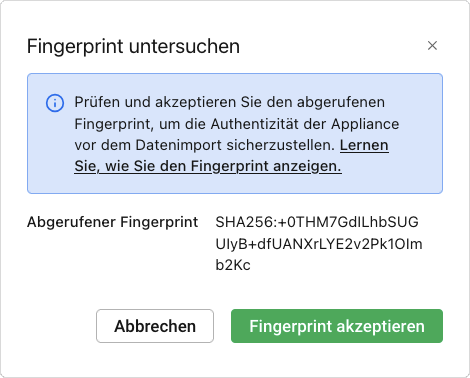This screenshot has height=378, width=470.
Task: Click the Fingerprint untersuchen title
Action: coord(133,46)
